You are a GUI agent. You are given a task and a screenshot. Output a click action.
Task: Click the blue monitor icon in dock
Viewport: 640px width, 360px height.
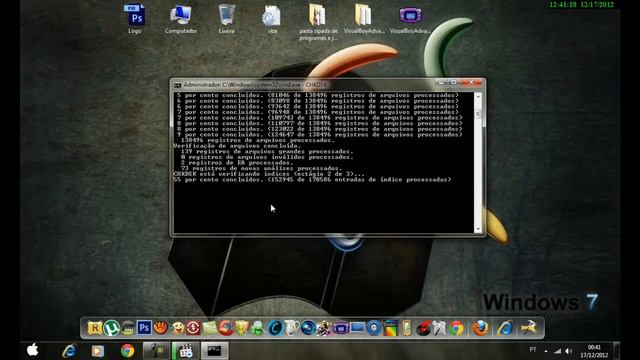357,328
